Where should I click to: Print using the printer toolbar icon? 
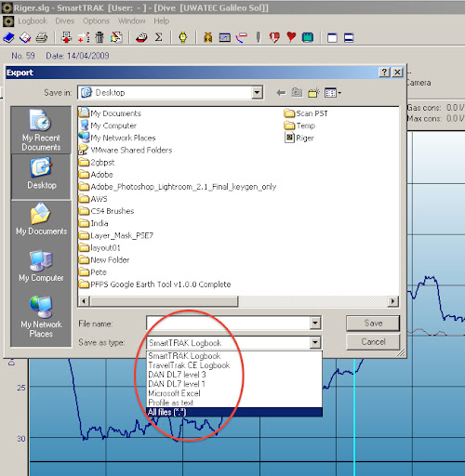tap(42, 38)
